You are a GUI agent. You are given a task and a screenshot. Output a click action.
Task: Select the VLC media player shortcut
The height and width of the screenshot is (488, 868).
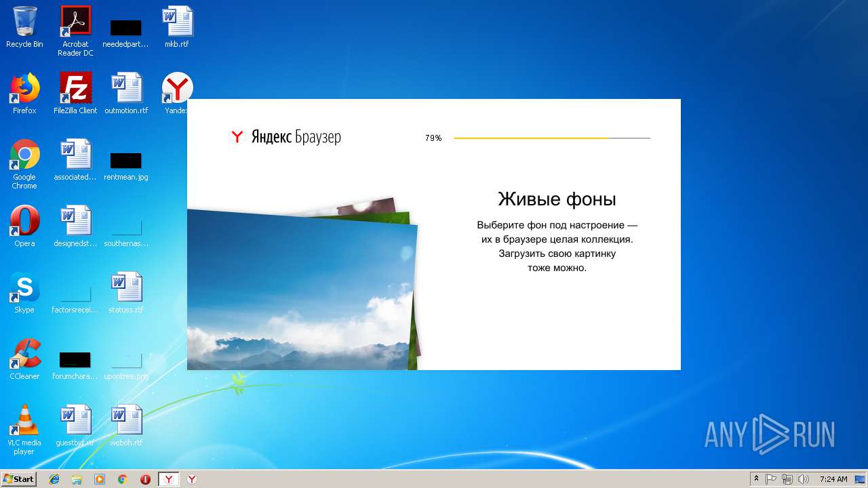click(24, 430)
